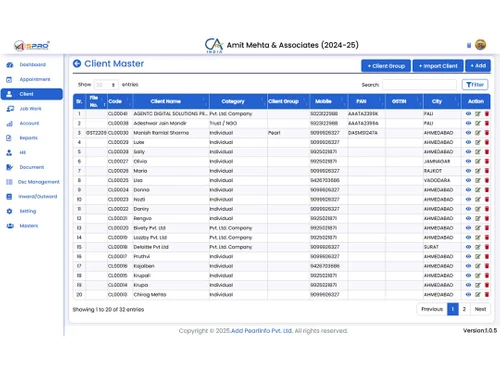Click the + Import Client button
The image size is (500, 375).
(438, 66)
